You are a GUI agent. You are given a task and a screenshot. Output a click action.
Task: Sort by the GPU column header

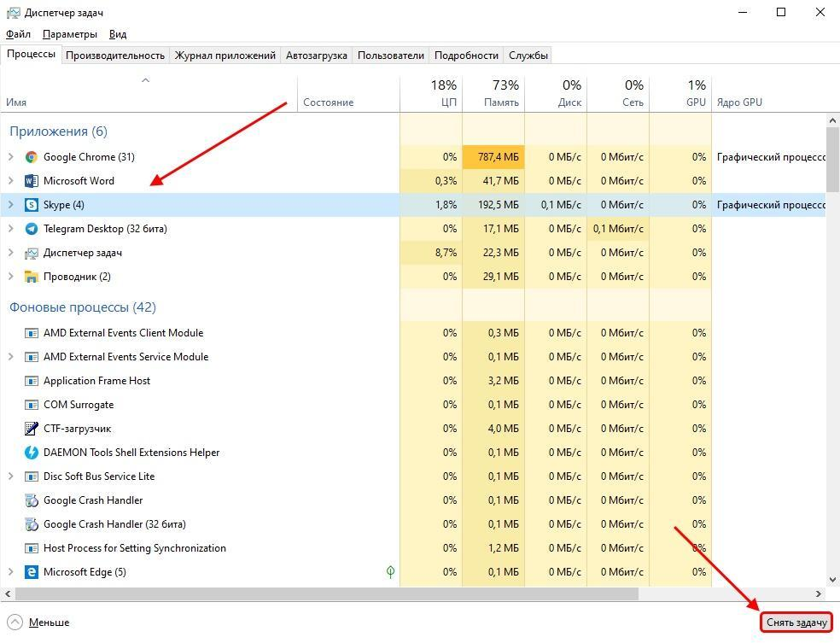pos(680,94)
